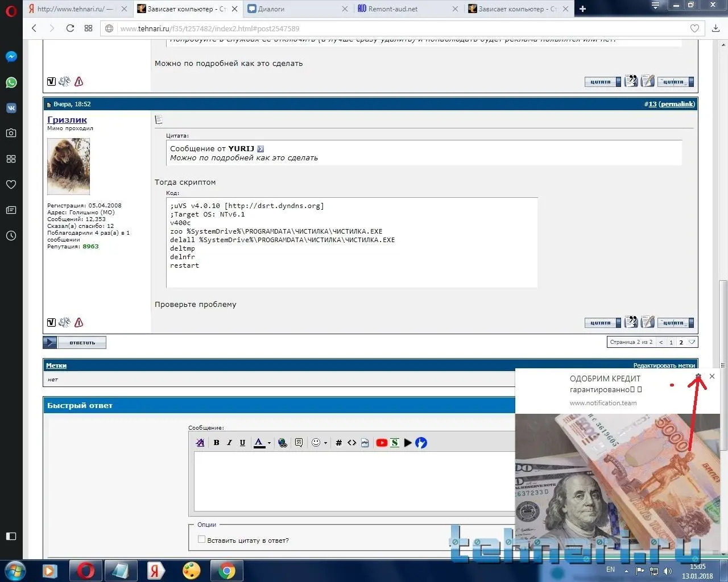This screenshot has height=582, width=728.
Task: Open Facebook Messenger in Opera sidebar
Action: (x=11, y=57)
